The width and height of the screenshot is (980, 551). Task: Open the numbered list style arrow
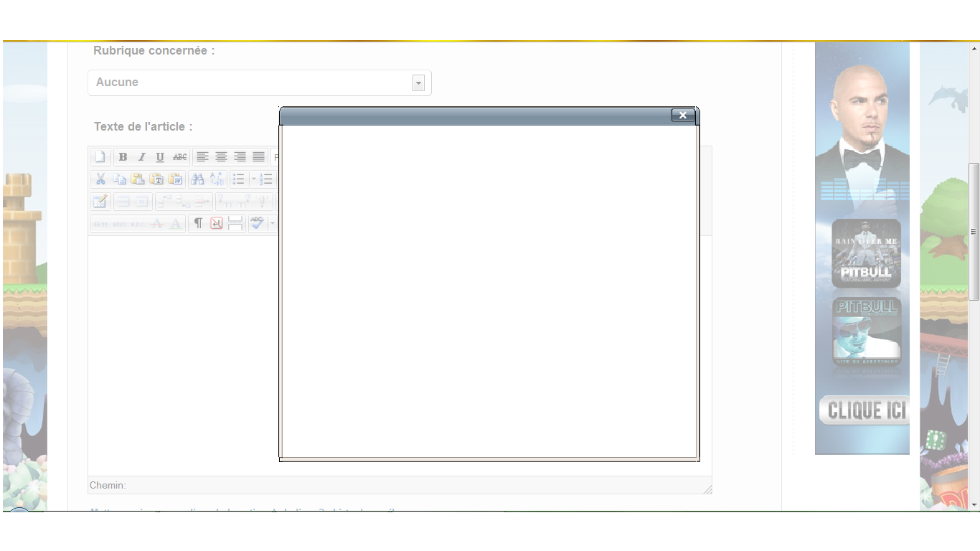254,179
